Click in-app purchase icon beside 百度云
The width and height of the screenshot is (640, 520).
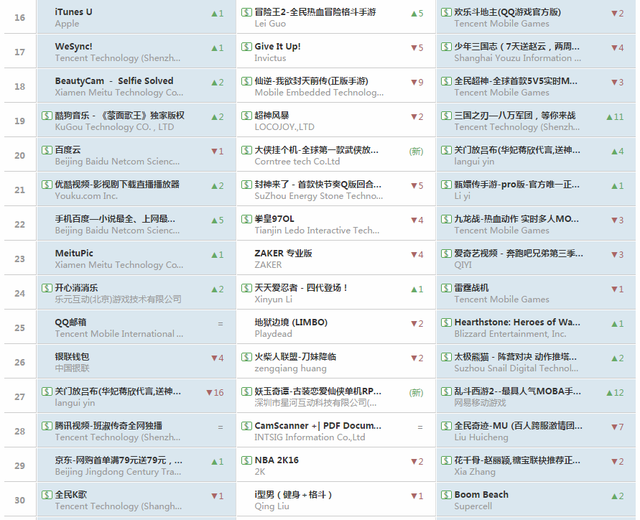(x=47, y=150)
